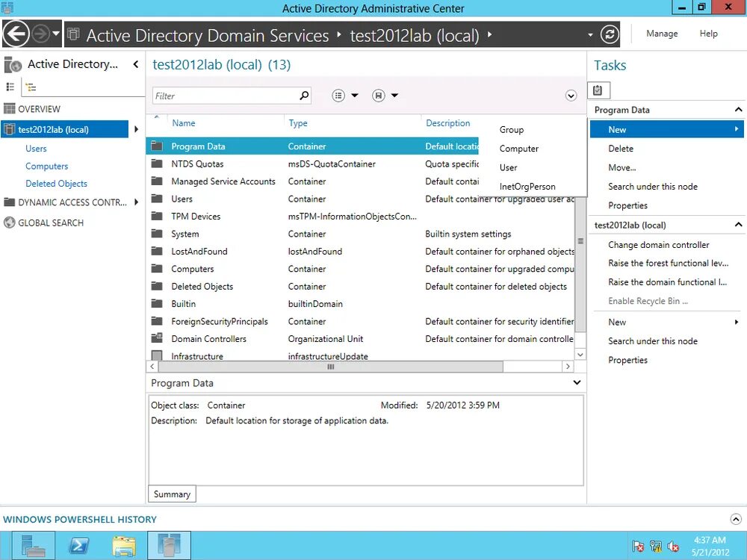Viewport: 747px width, 560px height.
Task: Switch navigation pane to tree view icon
Action: 31,87
